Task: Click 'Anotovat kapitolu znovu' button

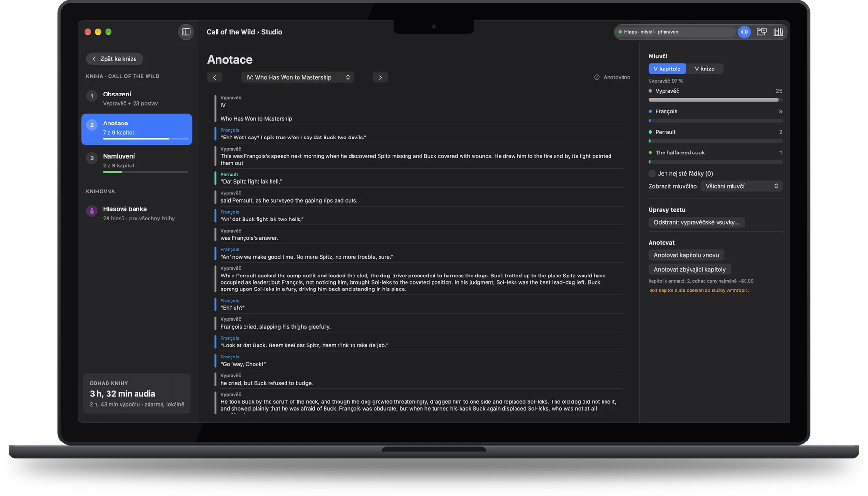Action: click(x=686, y=255)
